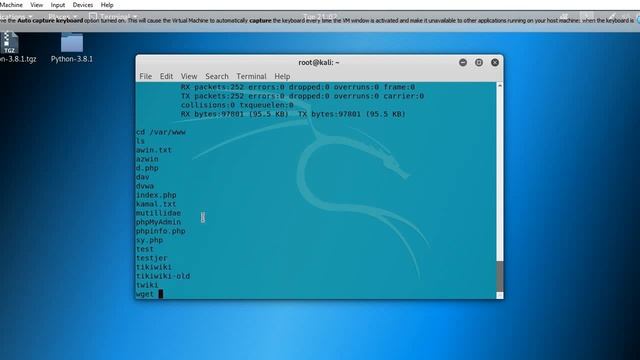Click the root@kali window title bar
This screenshot has height=360, width=640.
319,62
